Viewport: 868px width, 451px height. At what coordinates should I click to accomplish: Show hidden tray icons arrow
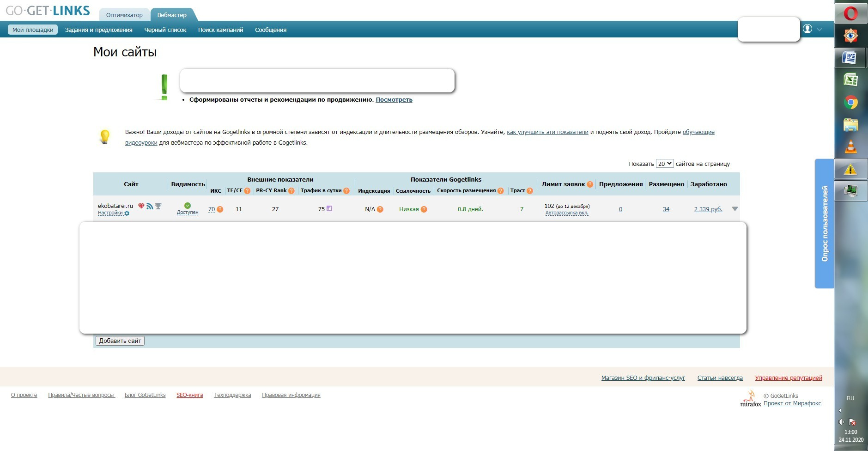pos(840,410)
